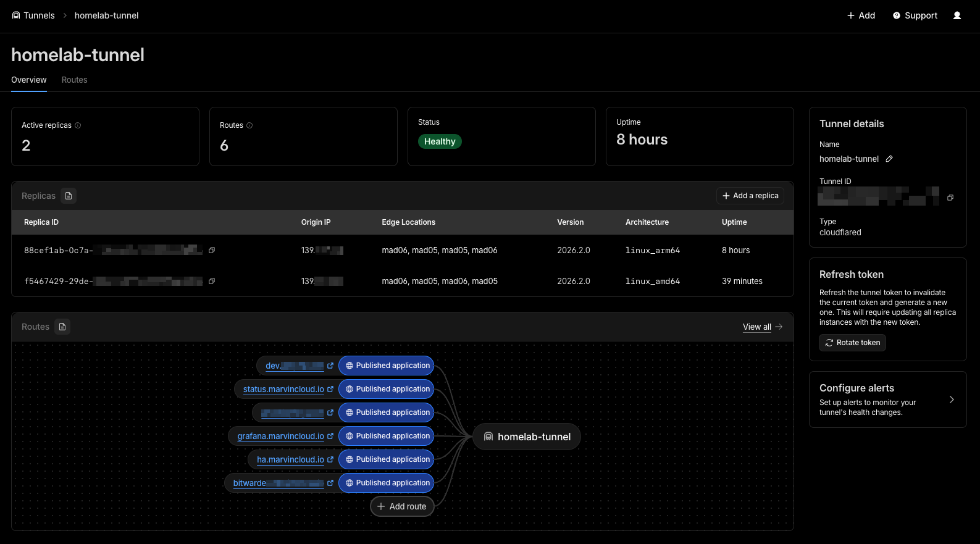Click Published application for grafana.marvincloud.io
Image resolution: width=980 pixels, height=544 pixels.
(387, 436)
